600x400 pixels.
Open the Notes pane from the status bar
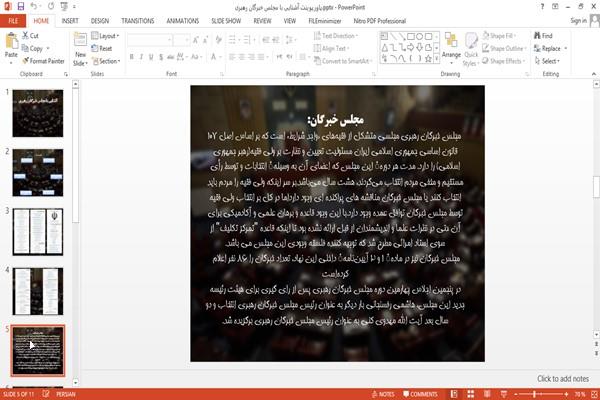[383, 394]
